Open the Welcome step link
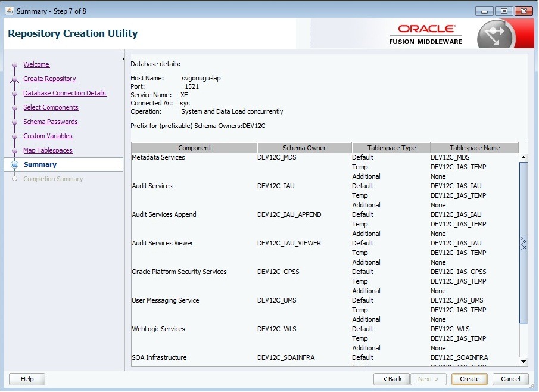This screenshot has width=539, height=392. (x=36, y=64)
